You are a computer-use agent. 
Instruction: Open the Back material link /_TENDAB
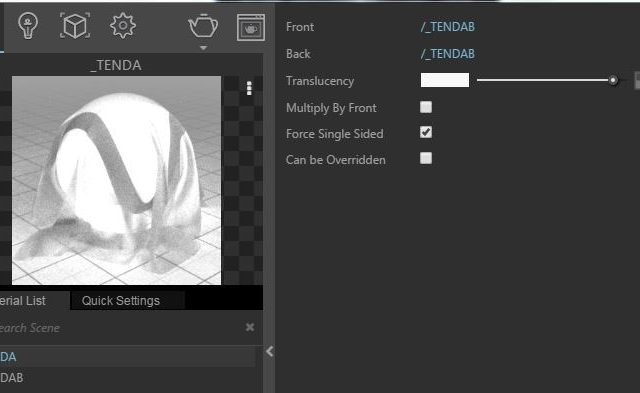(x=448, y=54)
